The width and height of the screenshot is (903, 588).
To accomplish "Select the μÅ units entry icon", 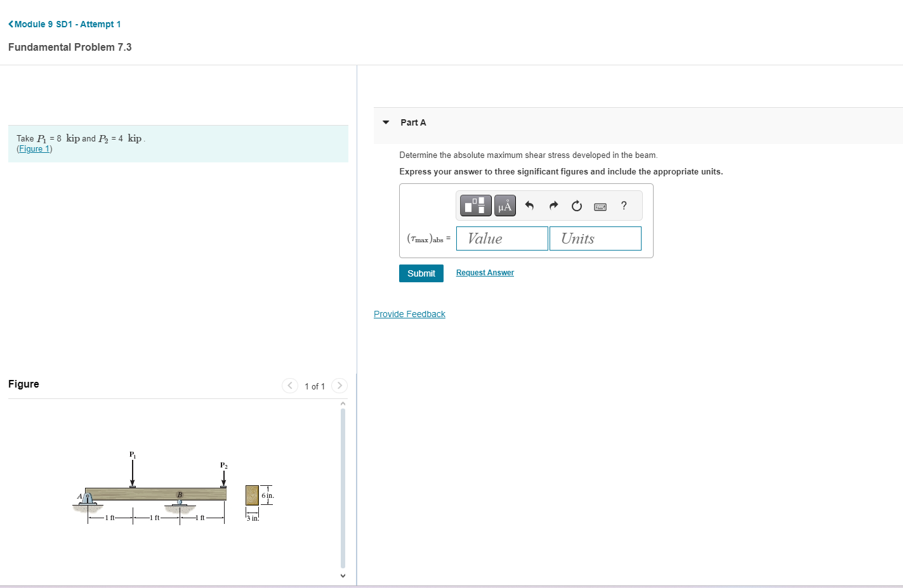I will pyautogui.click(x=504, y=205).
